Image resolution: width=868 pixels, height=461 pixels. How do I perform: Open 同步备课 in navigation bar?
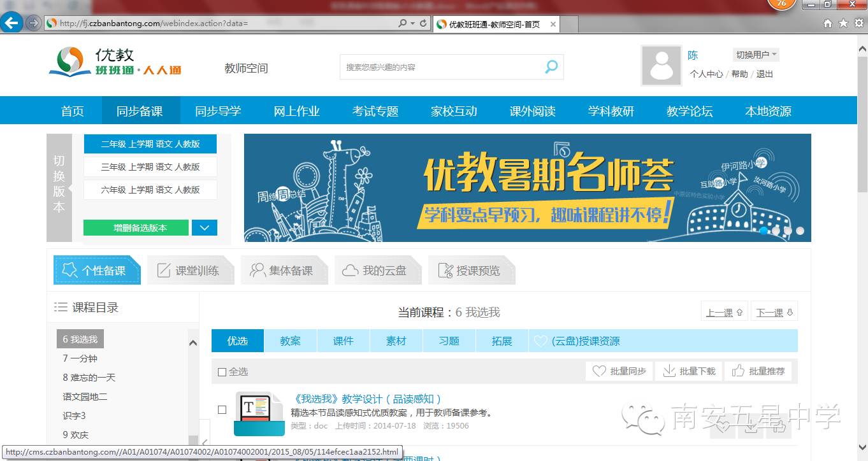click(140, 111)
